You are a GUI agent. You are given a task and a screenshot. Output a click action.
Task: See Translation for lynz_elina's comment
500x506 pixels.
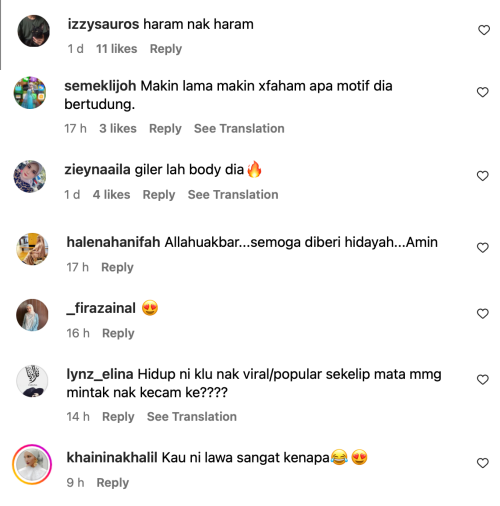point(192,417)
